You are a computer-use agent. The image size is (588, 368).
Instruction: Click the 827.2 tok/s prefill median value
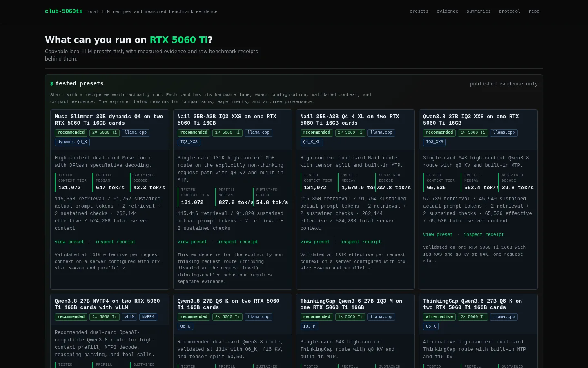(x=236, y=202)
